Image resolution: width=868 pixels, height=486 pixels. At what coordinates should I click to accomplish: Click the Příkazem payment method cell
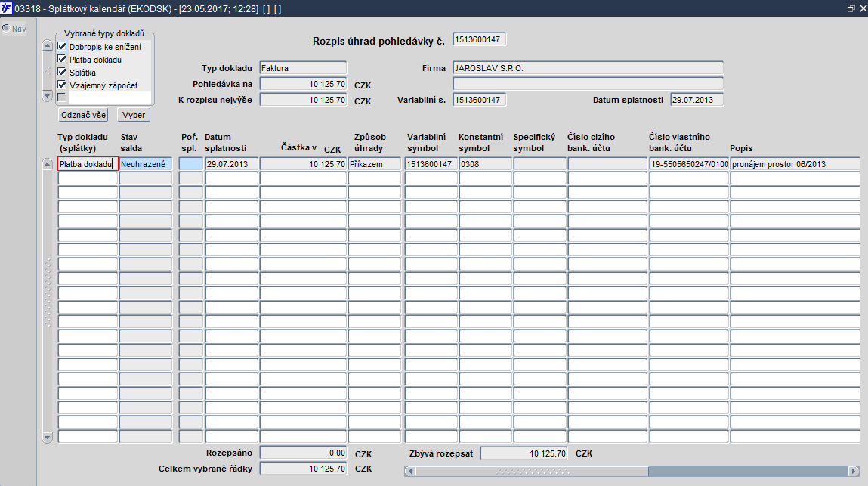click(x=375, y=164)
